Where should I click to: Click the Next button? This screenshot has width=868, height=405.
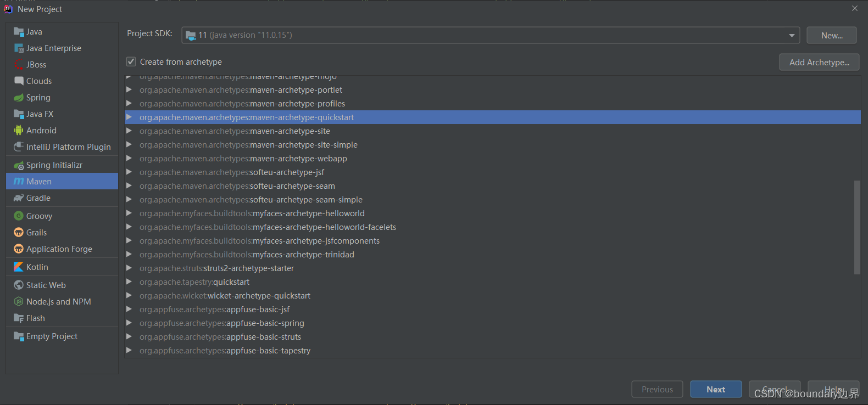(x=716, y=389)
